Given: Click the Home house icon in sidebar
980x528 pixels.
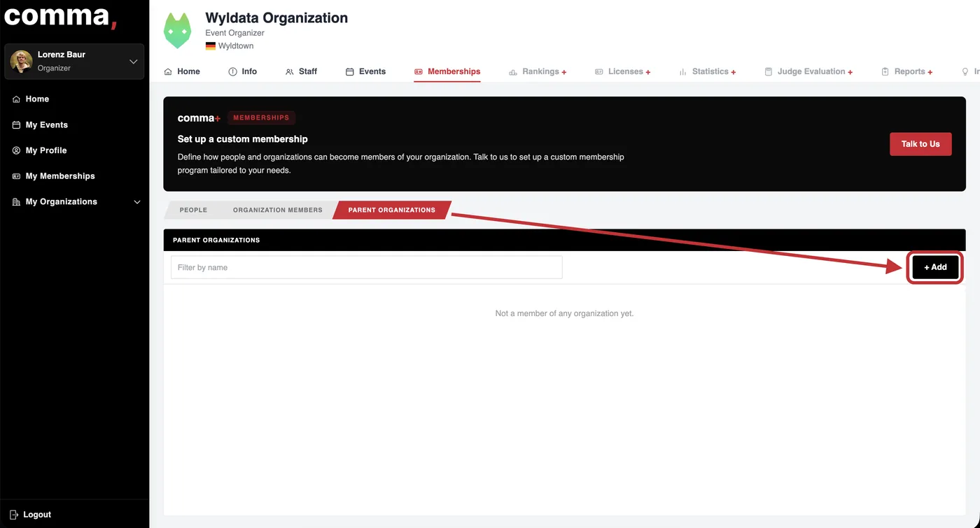Looking at the screenshot, I should (x=16, y=99).
